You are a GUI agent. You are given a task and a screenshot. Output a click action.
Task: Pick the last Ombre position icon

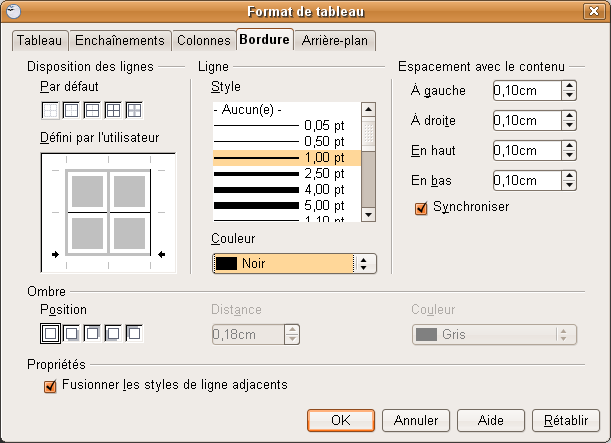click(134, 332)
